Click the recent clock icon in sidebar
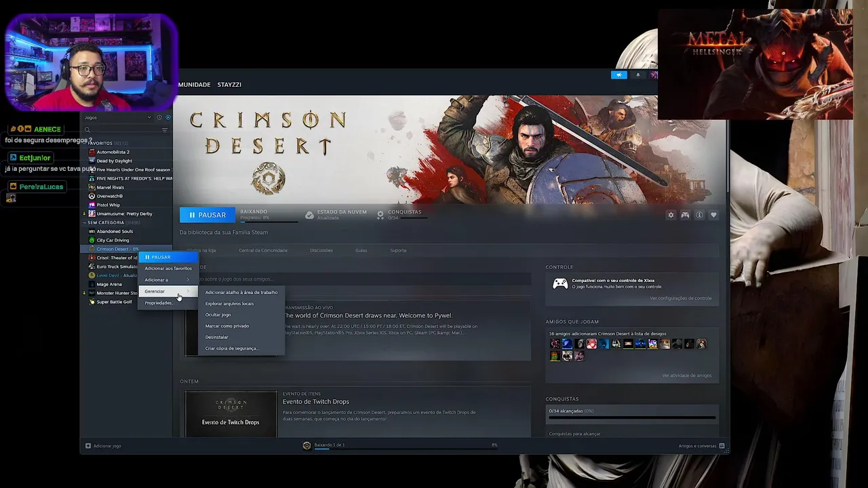The height and width of the screenshot is (488, 868). tap(159, 117)
